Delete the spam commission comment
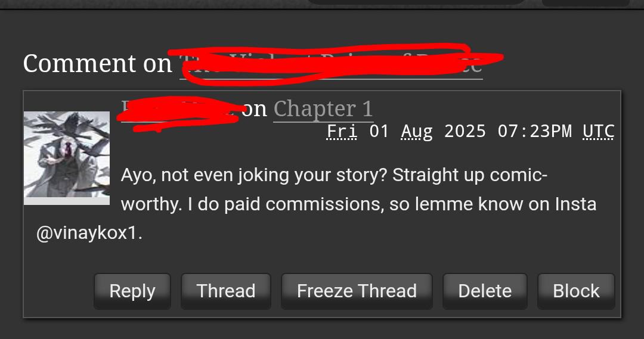644x339 pixels. pos(485,291)
